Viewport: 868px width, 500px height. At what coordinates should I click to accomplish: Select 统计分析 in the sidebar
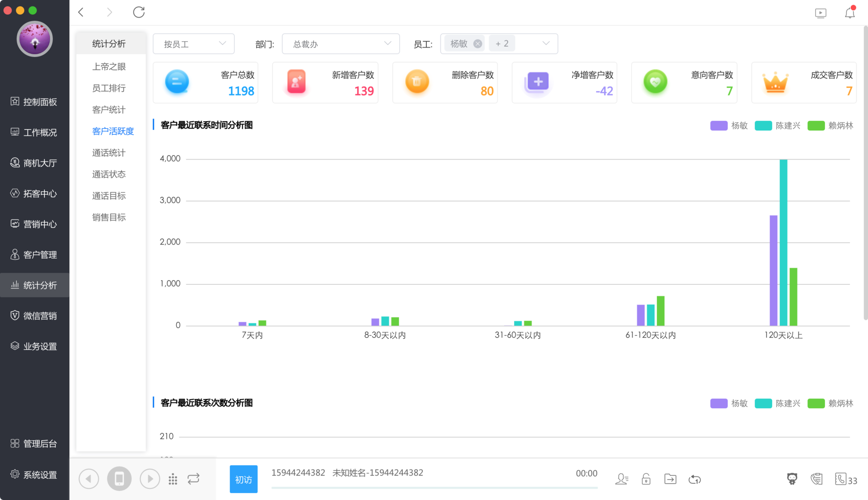34,285
